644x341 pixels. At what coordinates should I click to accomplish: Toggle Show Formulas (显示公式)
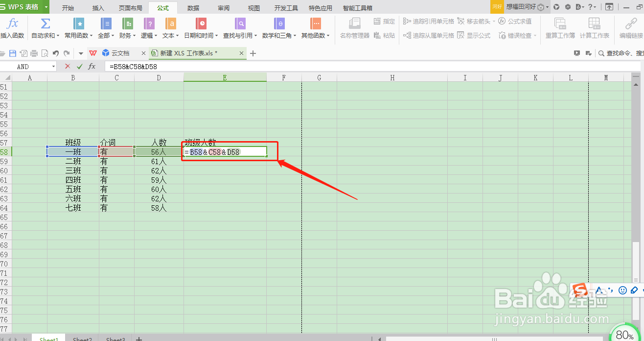click(473, 35)
